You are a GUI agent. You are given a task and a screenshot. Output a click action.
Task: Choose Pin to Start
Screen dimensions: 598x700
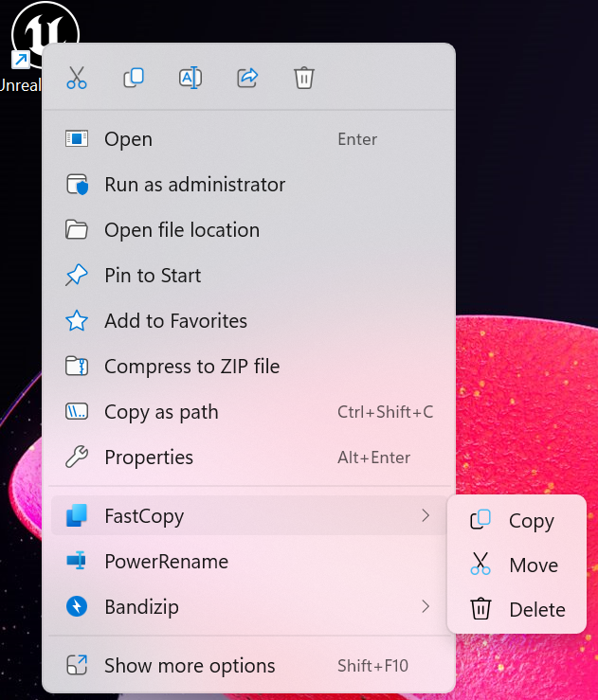point(250,276)
